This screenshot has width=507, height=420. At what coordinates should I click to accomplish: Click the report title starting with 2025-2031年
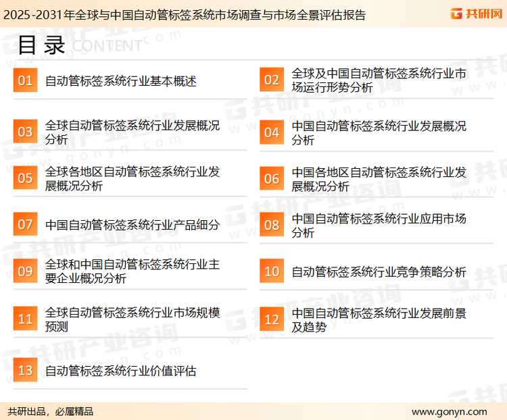pyautogui.click(x=185, y=15)
